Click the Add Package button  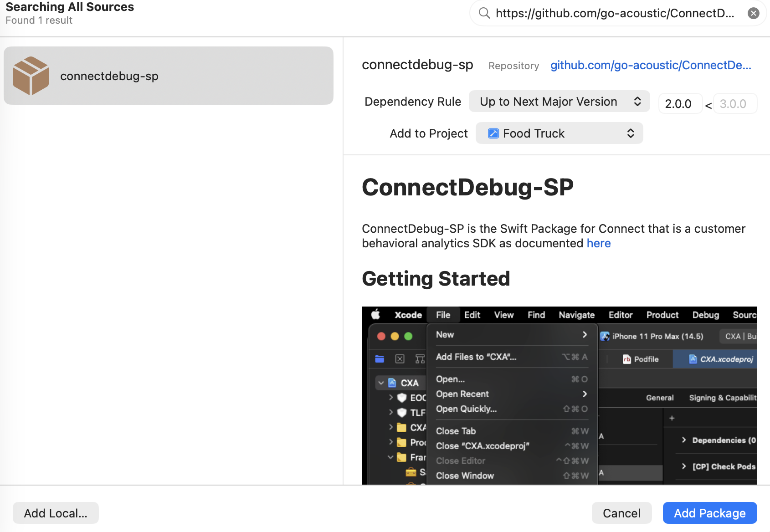[x=710, y=513]
